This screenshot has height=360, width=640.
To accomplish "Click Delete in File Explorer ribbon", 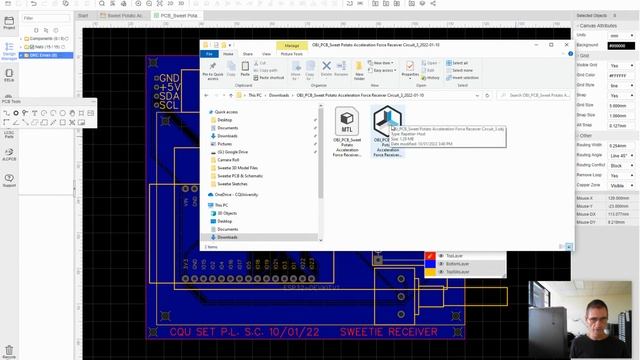I will 326,69.
